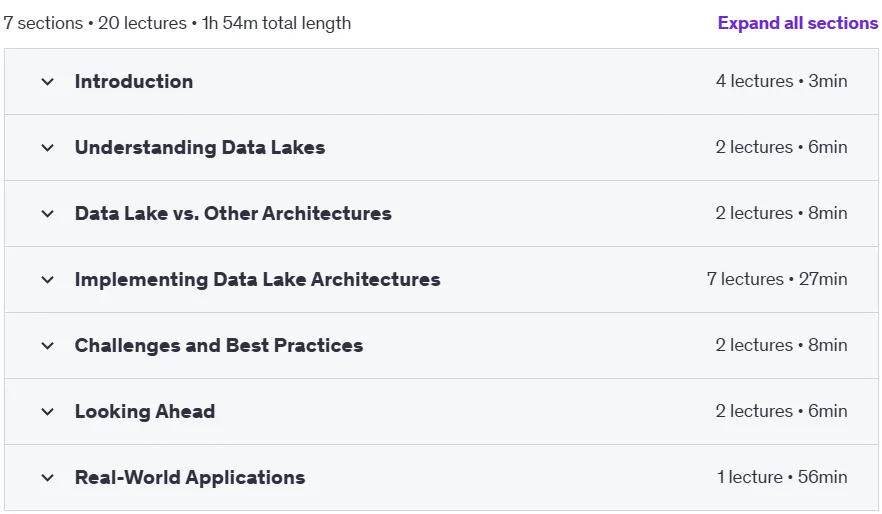
Task: Click the '2 lectures • 8min' label for Challenges
Action: [781, 345]
